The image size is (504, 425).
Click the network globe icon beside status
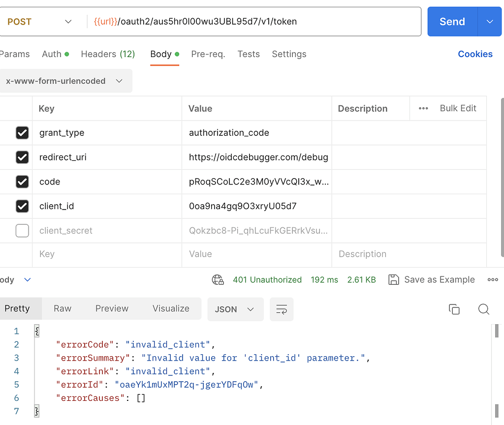point(218,280)
